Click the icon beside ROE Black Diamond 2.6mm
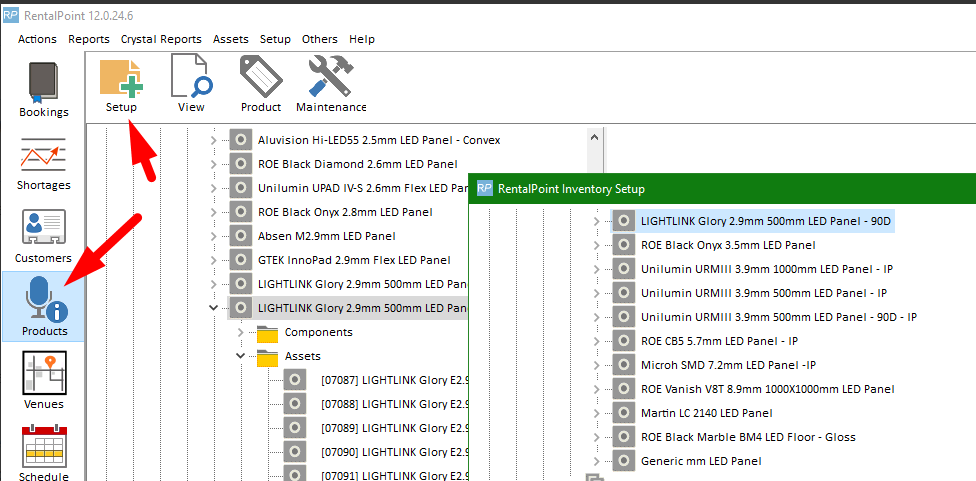976x481 pixels. (240, 164)
